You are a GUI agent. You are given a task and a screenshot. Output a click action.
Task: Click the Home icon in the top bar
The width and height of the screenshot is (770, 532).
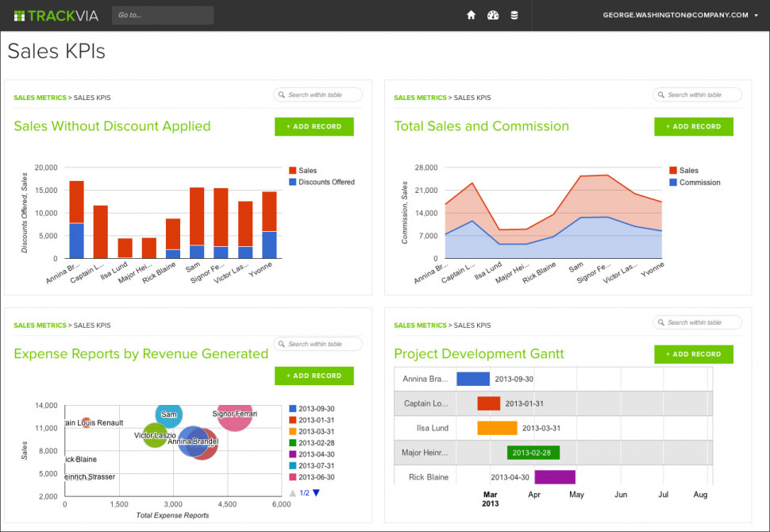[471, 15]
